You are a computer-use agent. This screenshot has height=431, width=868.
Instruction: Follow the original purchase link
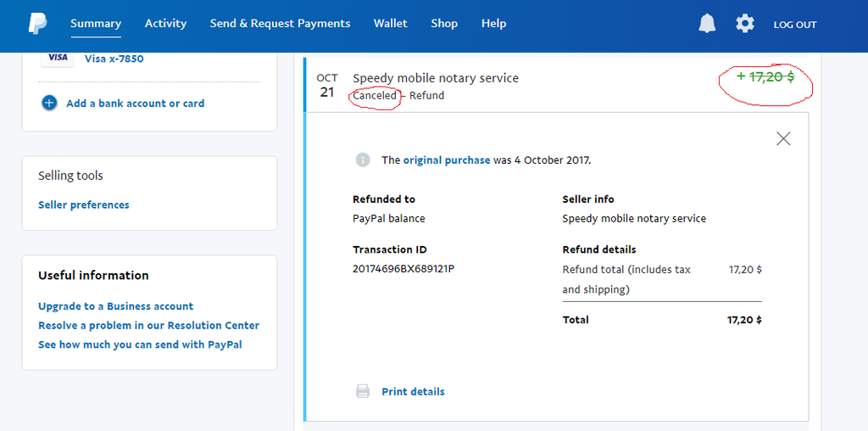(x=447, y=160)
